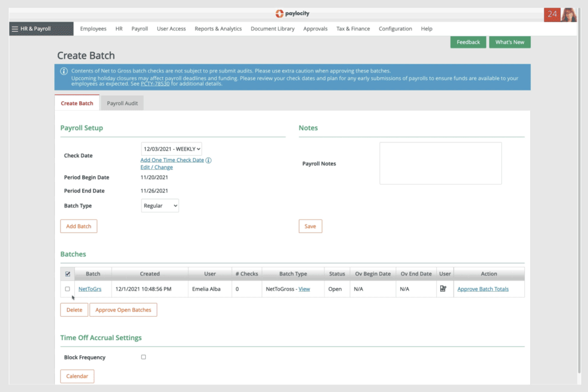Open the Reports & Analytics menu
This screenshot has width=588, height=392.
click(x=218, y=29)
